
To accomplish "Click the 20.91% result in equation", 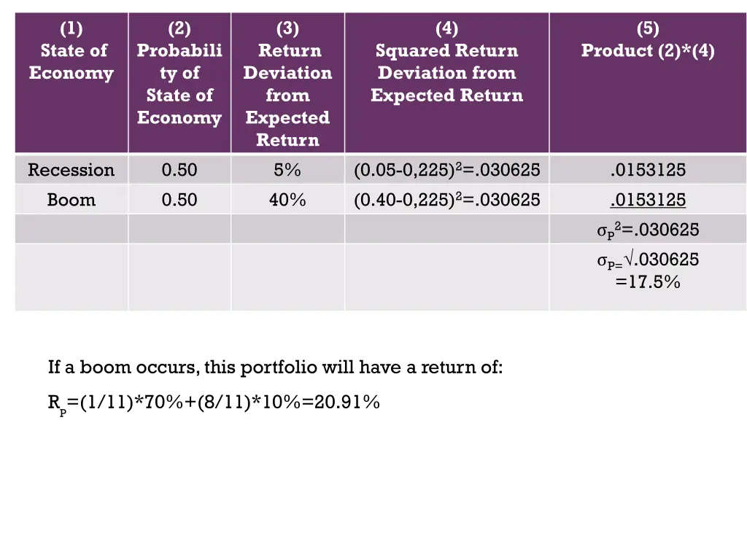I will pyautogui.click(x=347, y=402).
